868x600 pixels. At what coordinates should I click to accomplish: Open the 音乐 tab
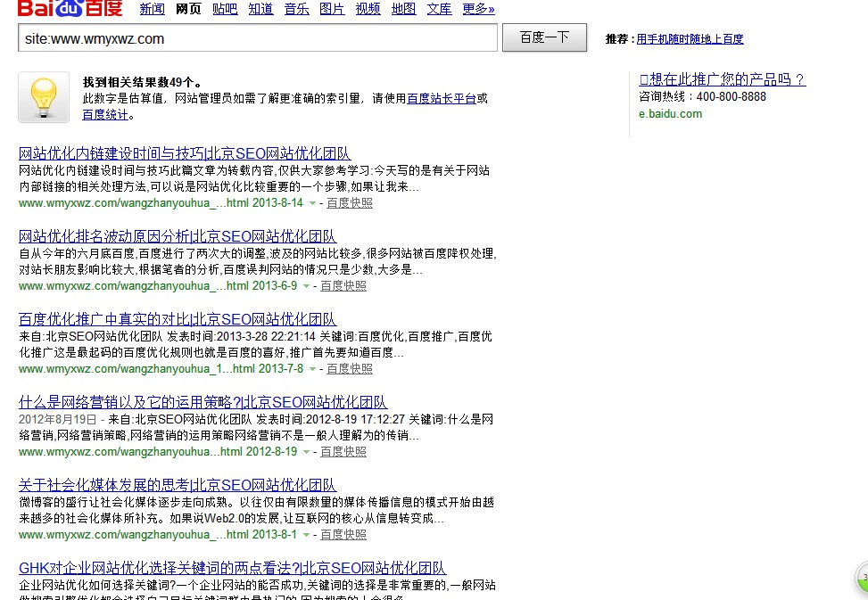(297, 9)
